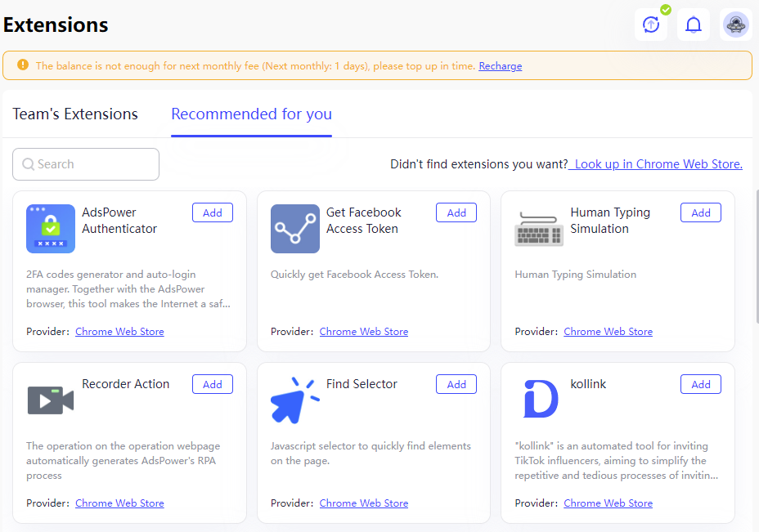
Task: Focus the extensions Search field
Action: pyautogui.click(x=86, y=164)
